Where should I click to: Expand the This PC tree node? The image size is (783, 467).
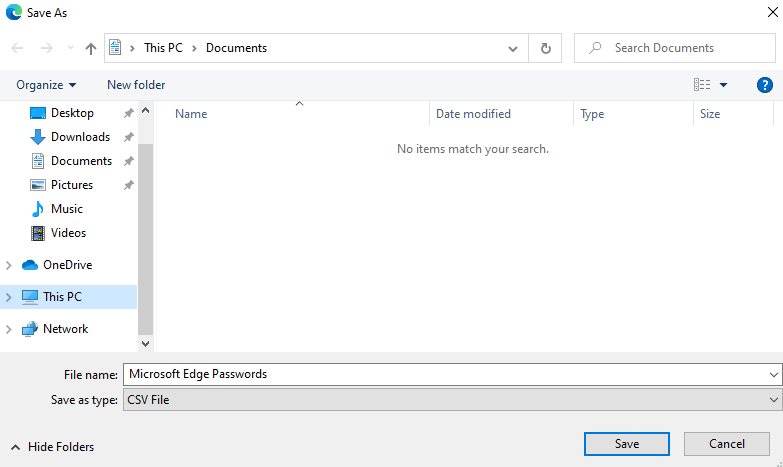tap(8, 297)
